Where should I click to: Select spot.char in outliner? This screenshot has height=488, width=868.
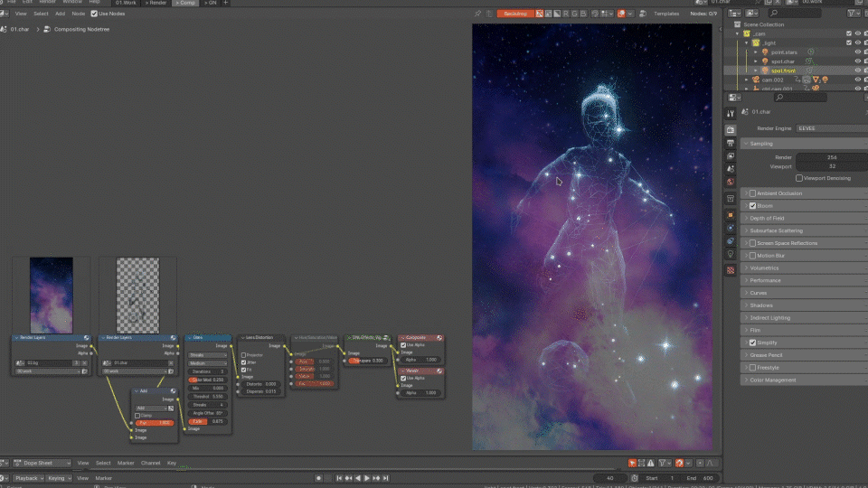click(x=783, y=61)
